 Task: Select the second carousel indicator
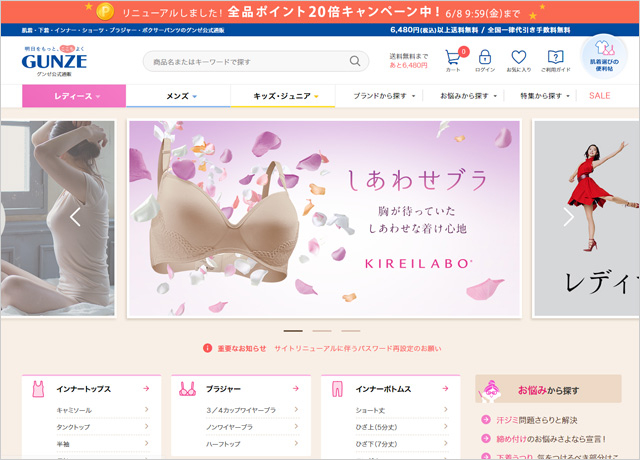322,331
